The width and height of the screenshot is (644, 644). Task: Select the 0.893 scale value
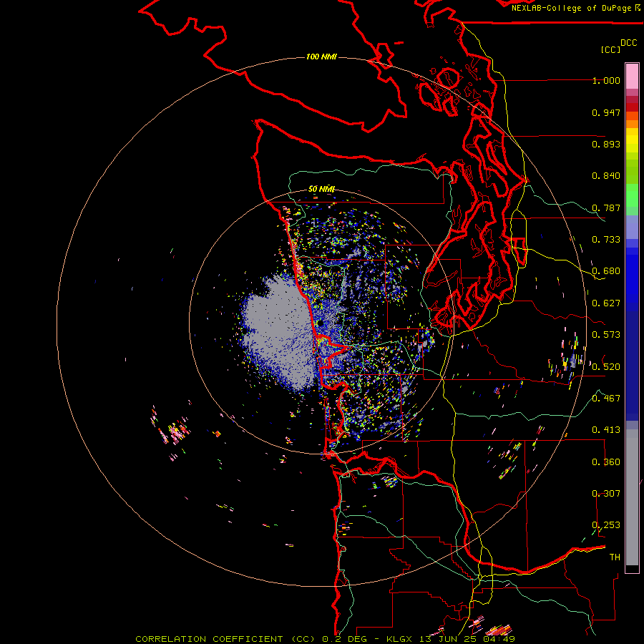click(606, 144)
